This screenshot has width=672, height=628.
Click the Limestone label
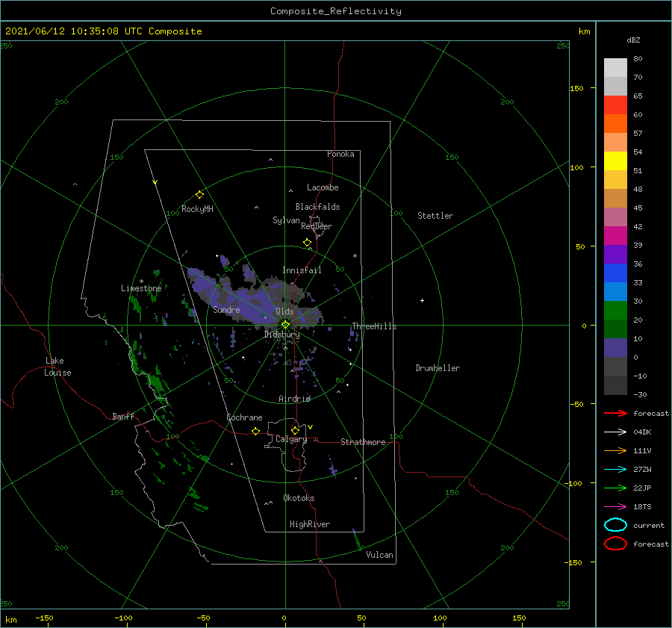pyautogui.click(x=141, y=288)
